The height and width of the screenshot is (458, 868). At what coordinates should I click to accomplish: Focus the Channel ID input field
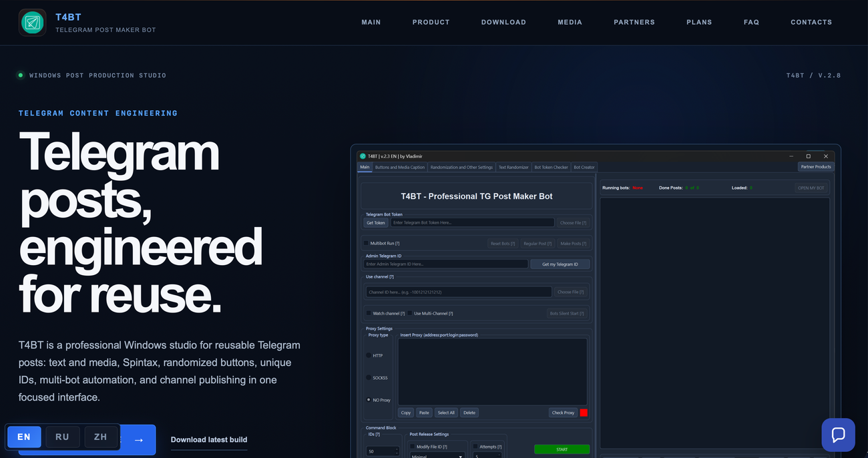pyautogui.click(x=459, y=292)
